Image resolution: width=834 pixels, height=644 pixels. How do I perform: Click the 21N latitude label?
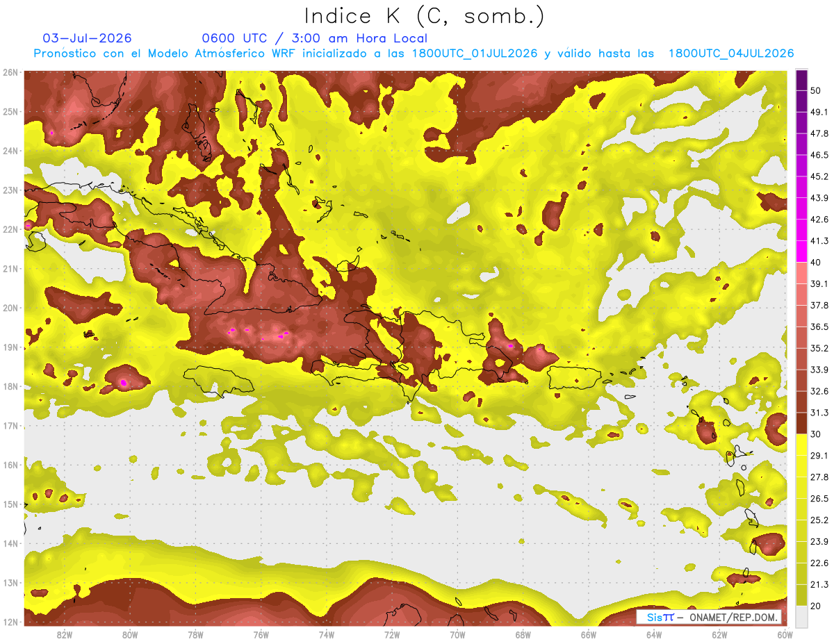10,269
